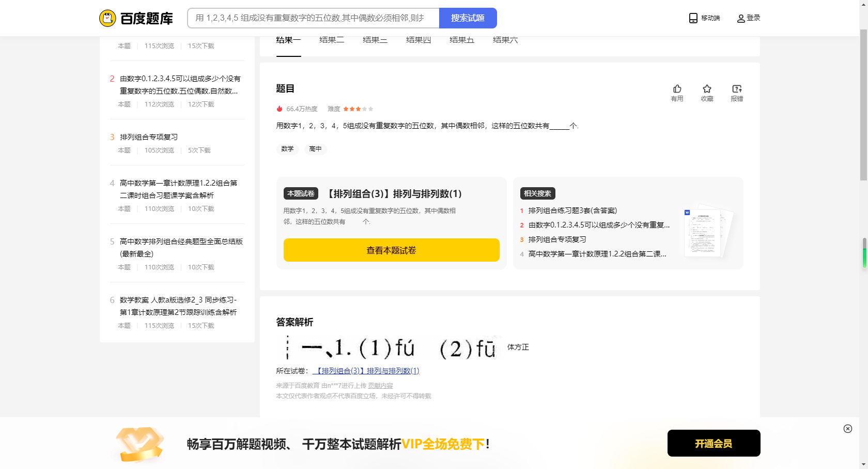This screenshot has width=868, height=469.
Task: Click related search 高中数学第一章计数原理1.2.2组合第二课
Action: (x=597, y=254)
